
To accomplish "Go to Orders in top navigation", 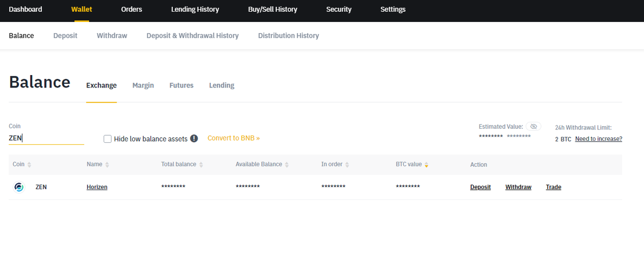I will pyautogui.click(x=131, y=9).
